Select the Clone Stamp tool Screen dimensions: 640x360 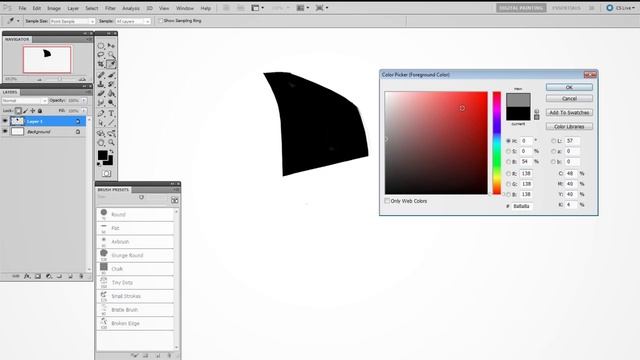click(101, 84)
